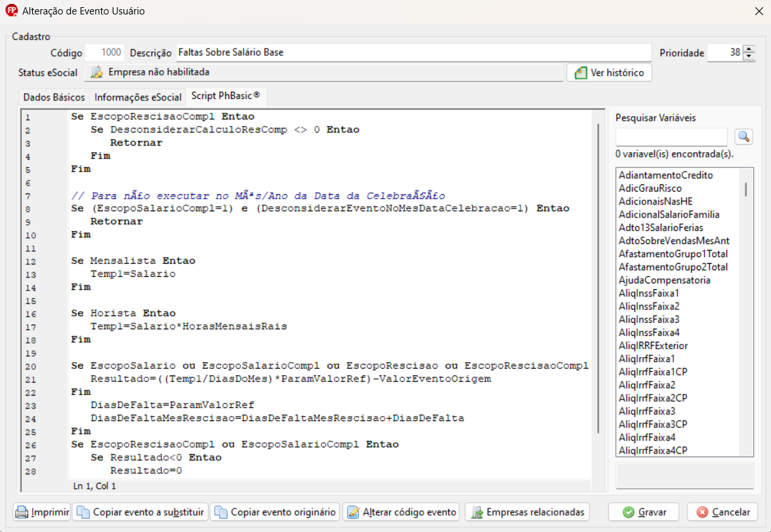Click the magnifier search variables icon
The width and height of the screenshot is (771, 532).
[743, 136]
